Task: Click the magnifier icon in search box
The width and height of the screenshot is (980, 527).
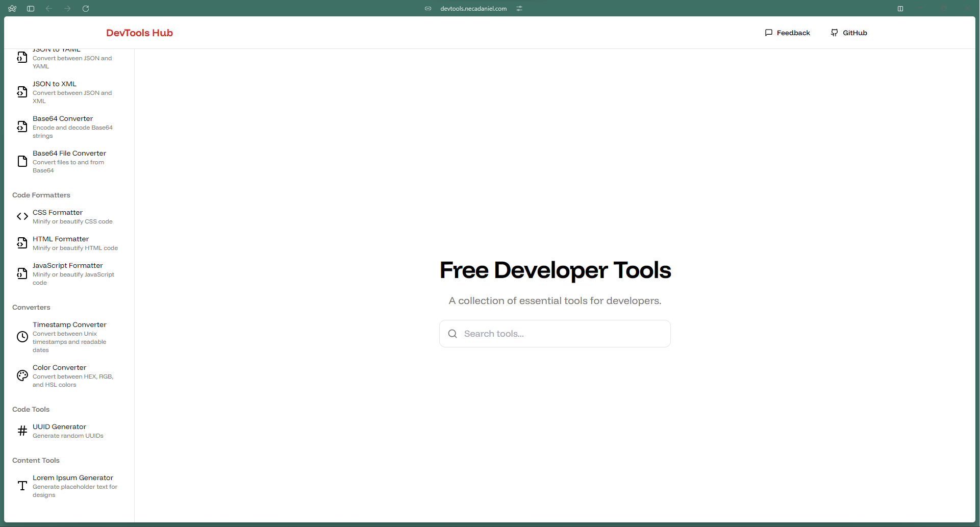Action: 453,334
